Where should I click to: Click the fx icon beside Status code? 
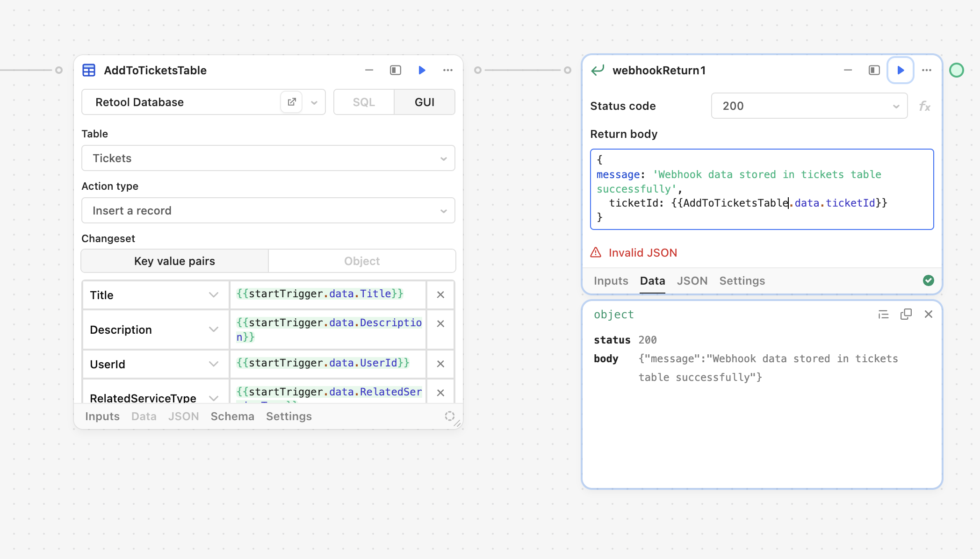pos(924,106)
